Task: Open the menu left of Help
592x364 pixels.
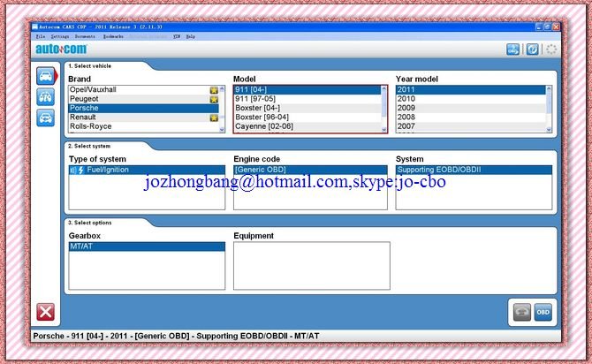Action: point(177,36)
